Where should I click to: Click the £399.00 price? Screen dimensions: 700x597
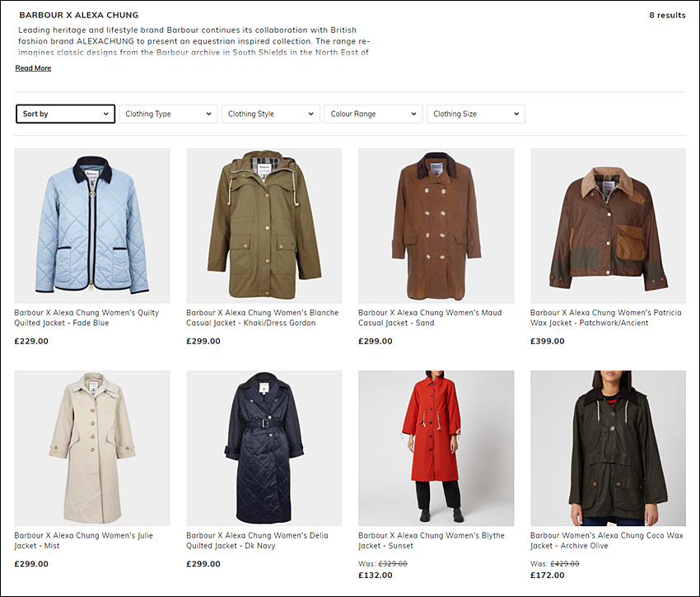click(548, 341)
